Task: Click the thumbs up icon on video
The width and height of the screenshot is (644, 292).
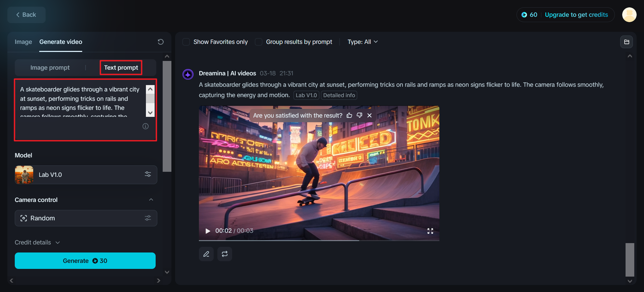Action: click(x=349, y=116)
